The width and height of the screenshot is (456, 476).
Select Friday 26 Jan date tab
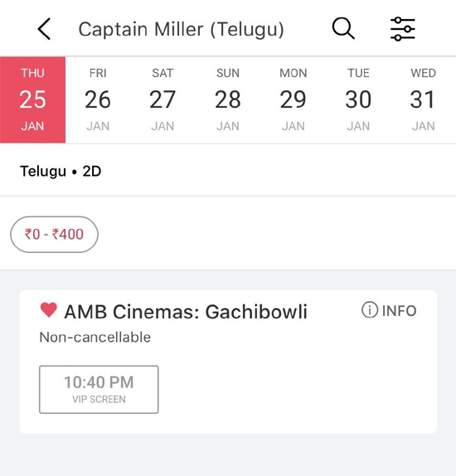(98, 100)
